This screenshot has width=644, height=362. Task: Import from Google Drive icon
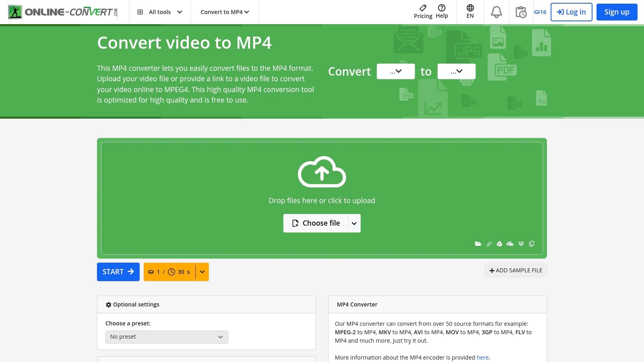(499, 244)
